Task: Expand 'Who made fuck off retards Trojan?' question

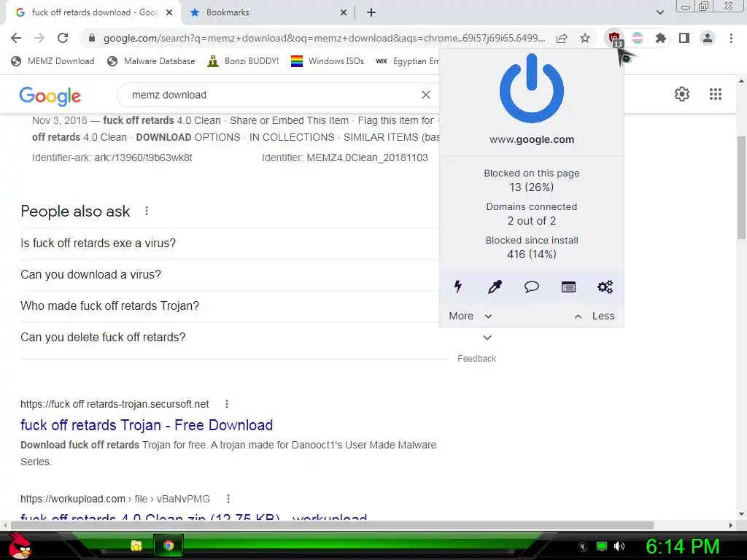Action: click(229, 306)
